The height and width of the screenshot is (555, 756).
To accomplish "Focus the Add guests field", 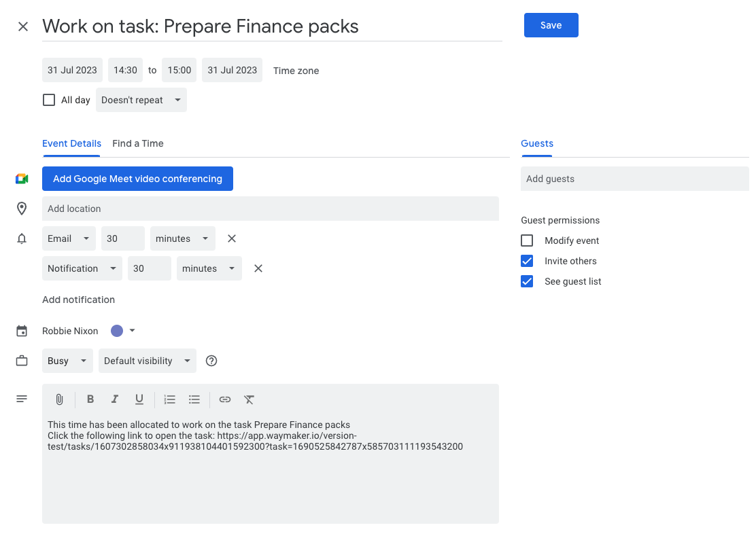I will [635, 179].
